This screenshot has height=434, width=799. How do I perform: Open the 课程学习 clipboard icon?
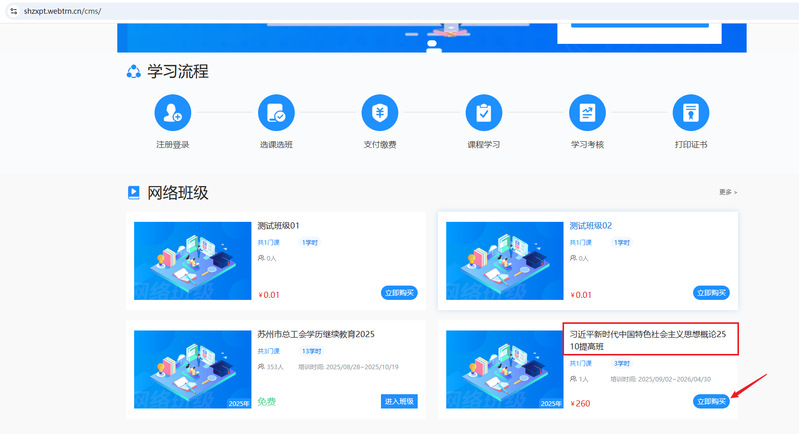coord(484,114)
